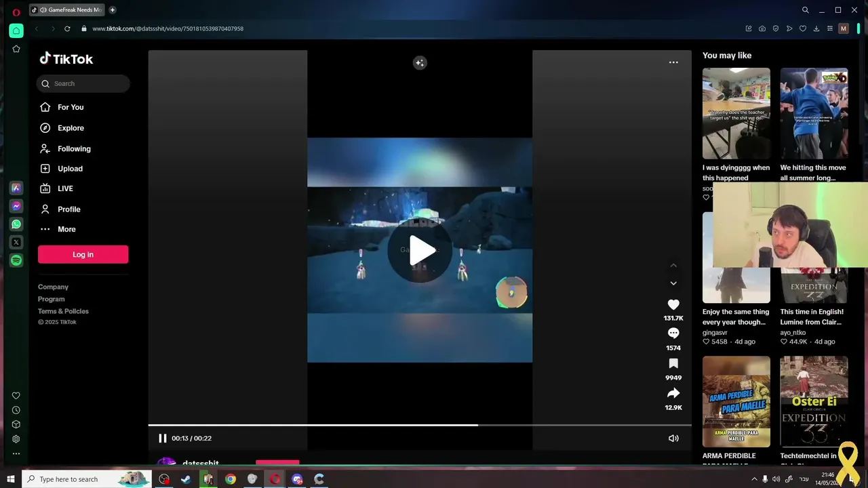Click the red Log in button

coord(83,254)
